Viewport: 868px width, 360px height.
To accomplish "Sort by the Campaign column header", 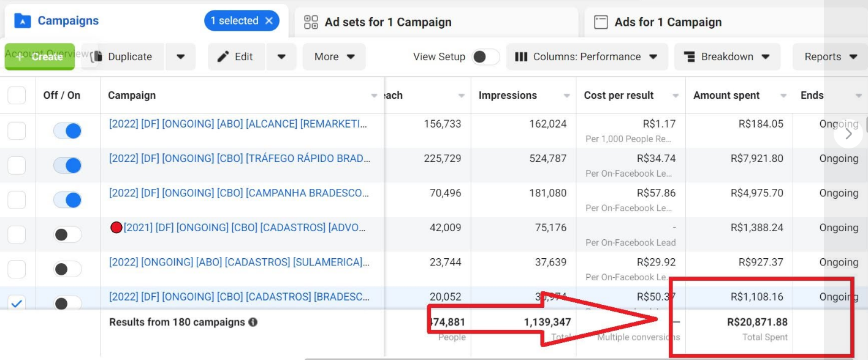I will (132, 95).
